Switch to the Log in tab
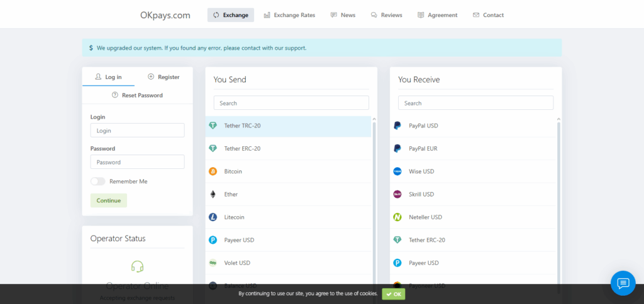The width and height of the screenshot is (644, 304). click(108, 77)
